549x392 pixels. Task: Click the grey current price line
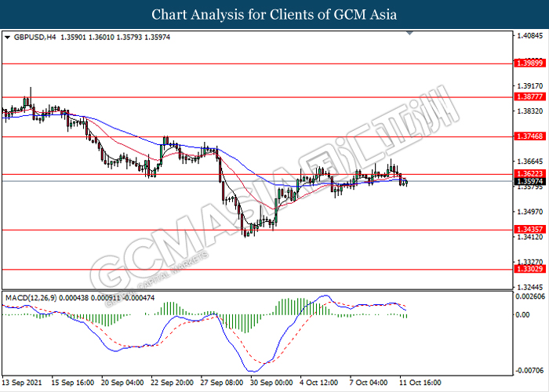[x=257, y=181]
